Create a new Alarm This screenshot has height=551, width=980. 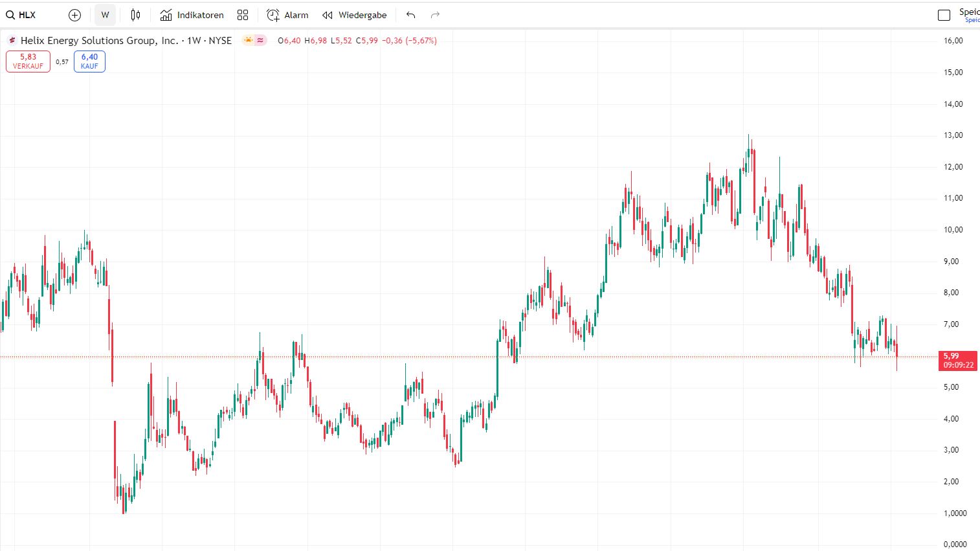[288, 15]
